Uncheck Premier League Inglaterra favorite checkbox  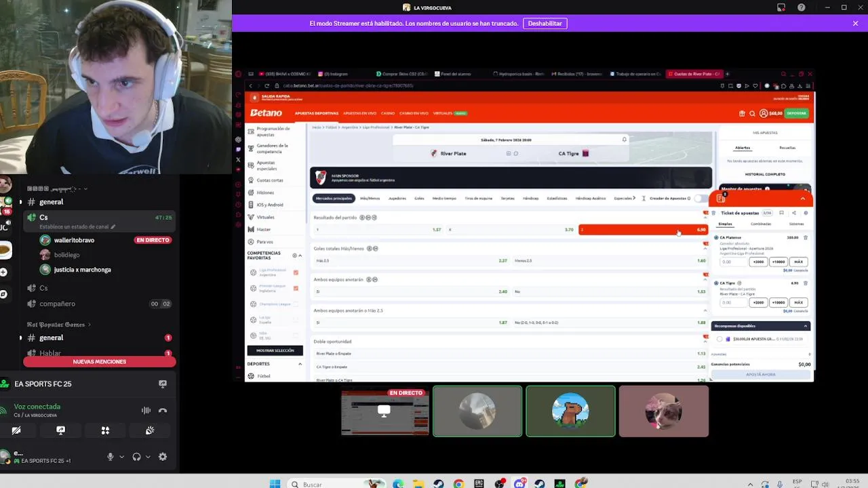click(296, 288)
